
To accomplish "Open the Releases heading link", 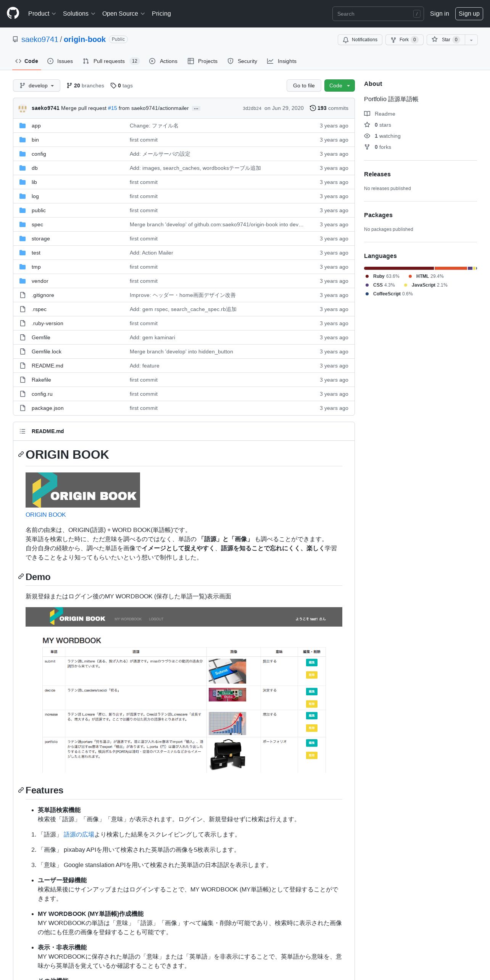I will pos(377,174).
